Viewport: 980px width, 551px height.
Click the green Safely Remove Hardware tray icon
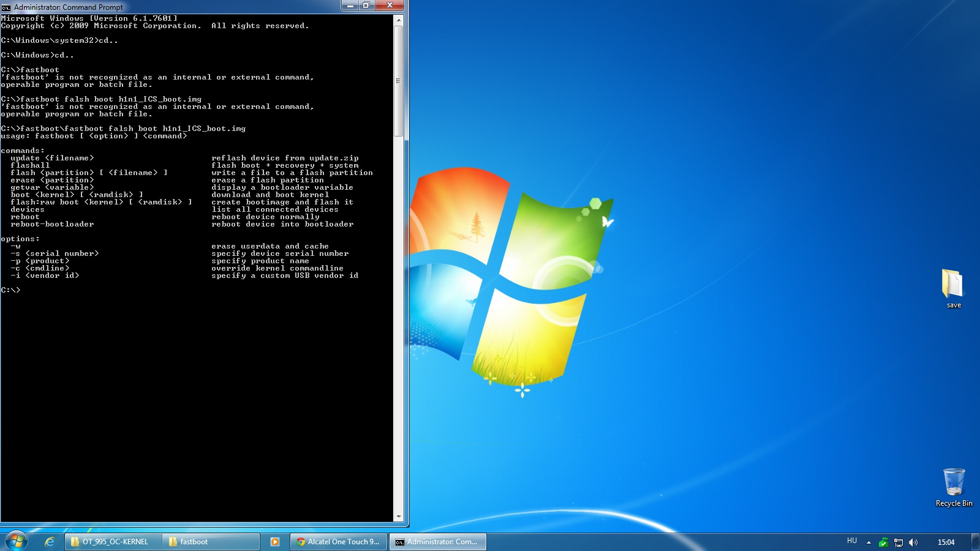(x=883, y=542)
